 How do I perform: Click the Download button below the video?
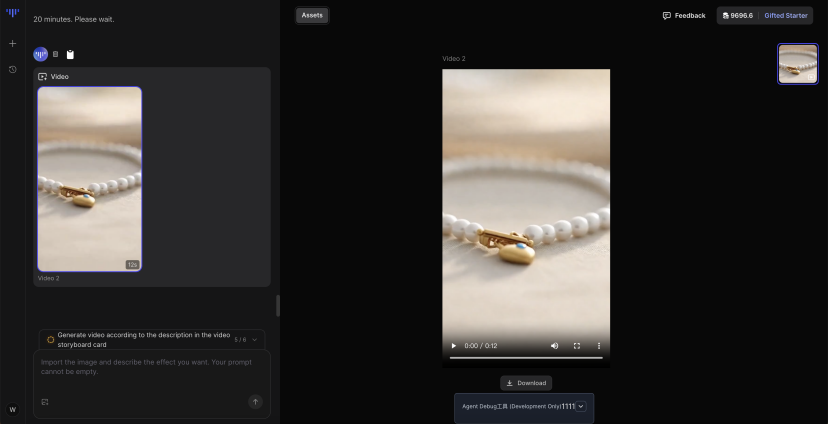[526, 383]
